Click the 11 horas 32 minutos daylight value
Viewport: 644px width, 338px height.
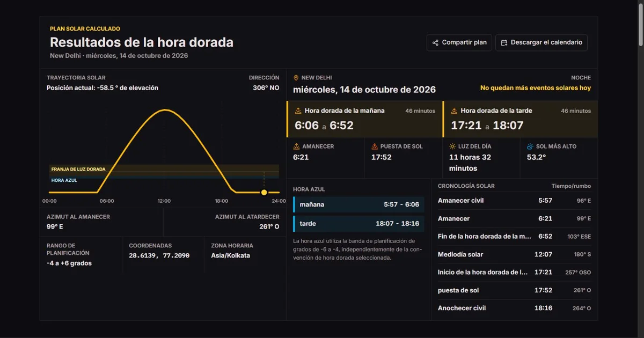[471, 163]
